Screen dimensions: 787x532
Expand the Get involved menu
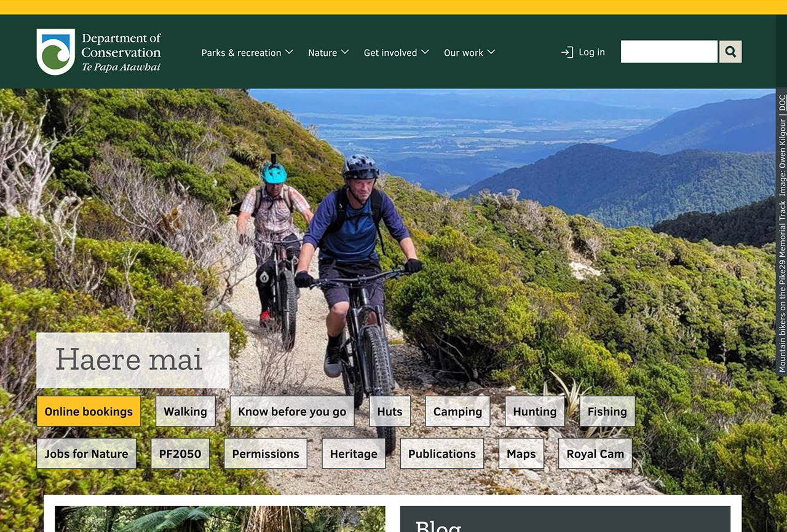396,53
